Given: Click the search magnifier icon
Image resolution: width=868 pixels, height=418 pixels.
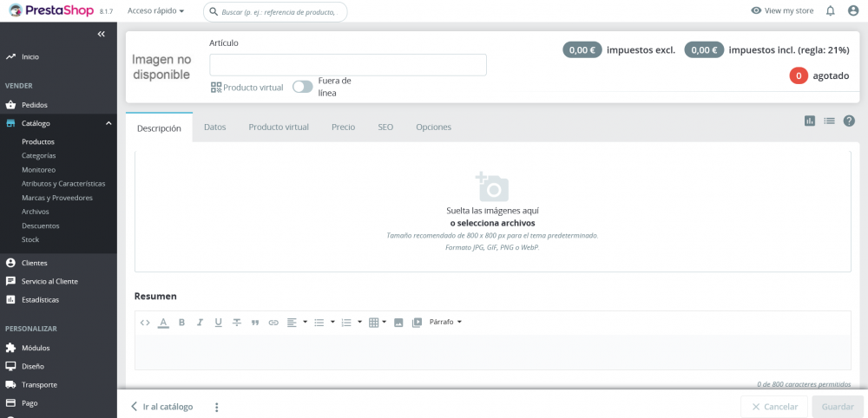Looking at the screenshot, I should 214,11.
